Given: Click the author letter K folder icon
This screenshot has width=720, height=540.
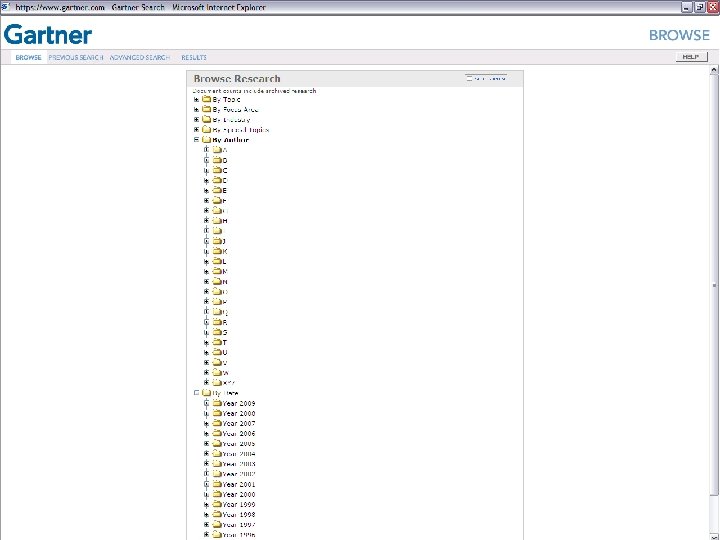Looking at the screenshot, I should point(217,251).
